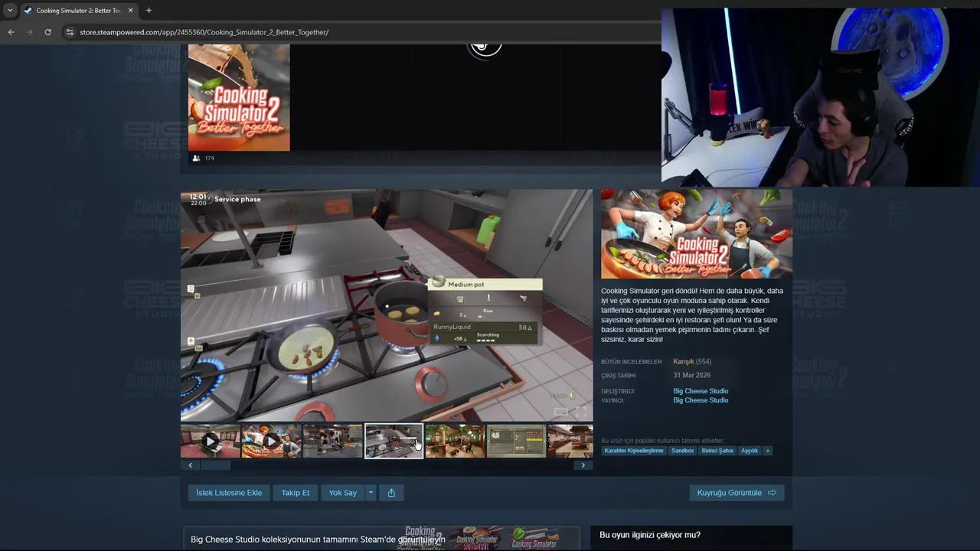
Task: View the main stove screenshot
Action: pyautogui.click(x=387, y=305)
